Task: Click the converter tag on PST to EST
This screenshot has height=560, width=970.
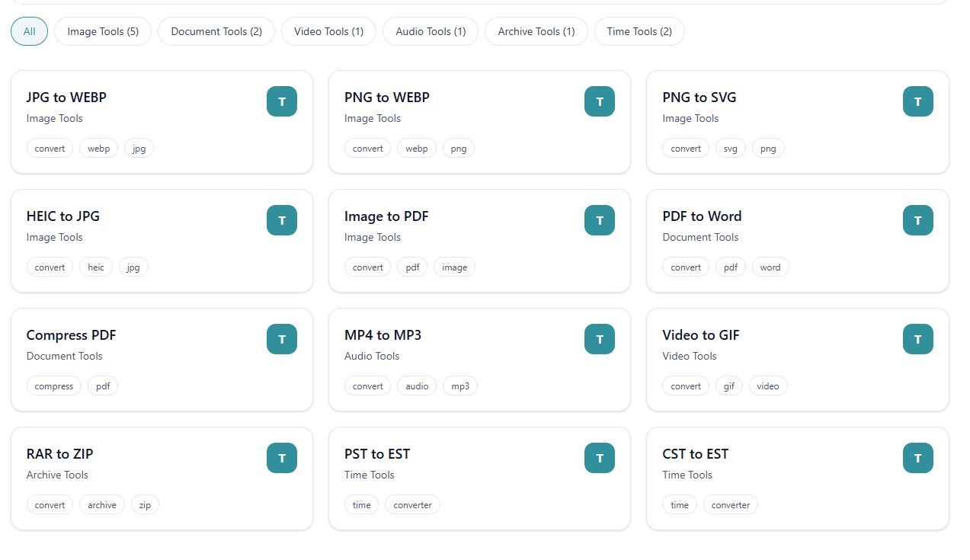Action: coord(411,504)
